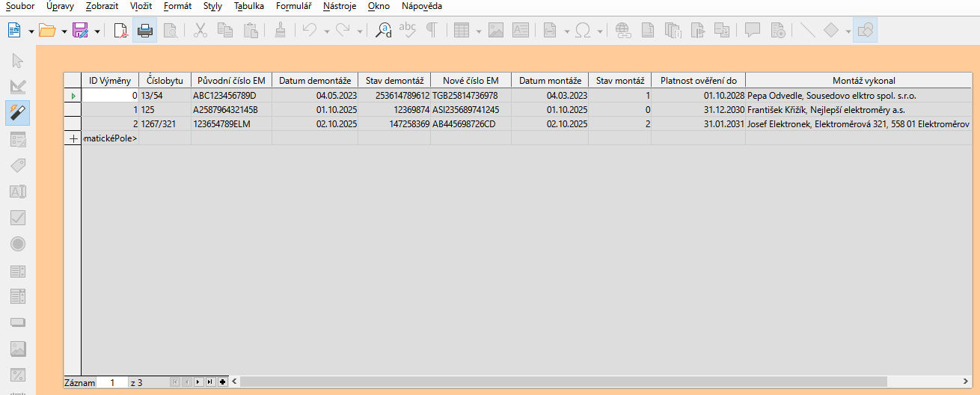The image size is (980, 395).
Task: Export directly as PDF
Action: pyautogui.click(x=120, y=30)
